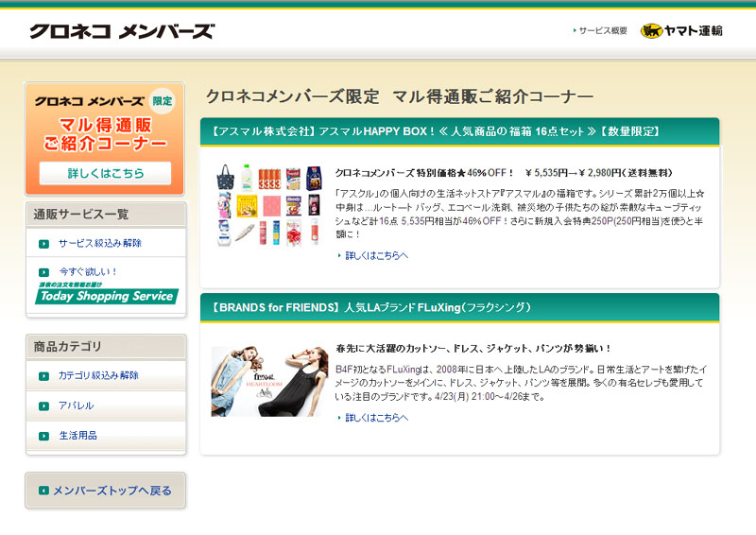Open the サービス概要 link
756x535 pixels.
(x=602, y=31)
